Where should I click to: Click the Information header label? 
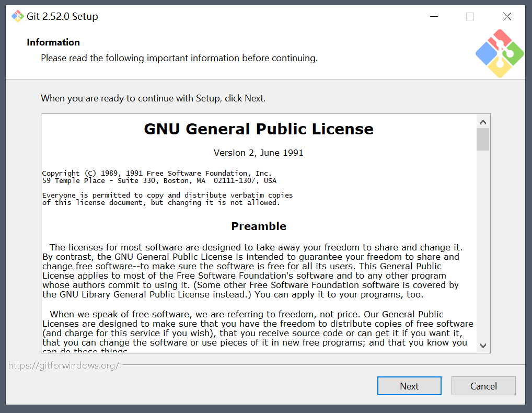53,42
